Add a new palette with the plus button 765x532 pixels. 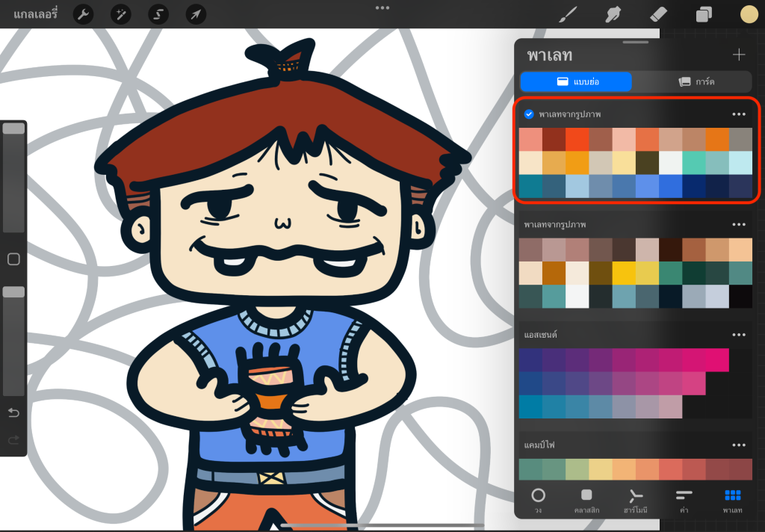tap(739, 55)
